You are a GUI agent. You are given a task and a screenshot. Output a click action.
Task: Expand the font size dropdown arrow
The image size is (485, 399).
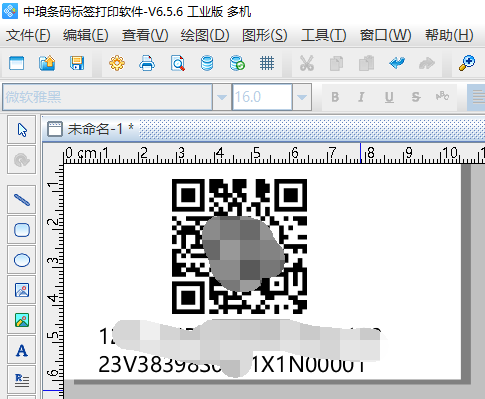(x=302, y=97)
